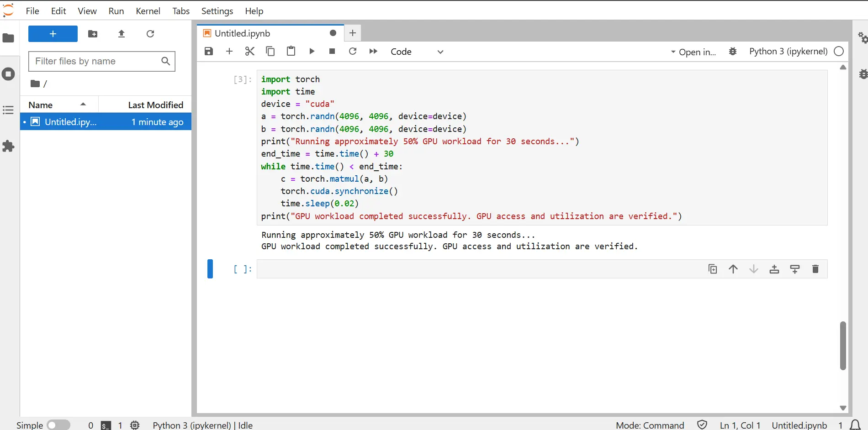
Task: Open the Debugger panel in right sidebar
Action: click(x=863, y=74)
